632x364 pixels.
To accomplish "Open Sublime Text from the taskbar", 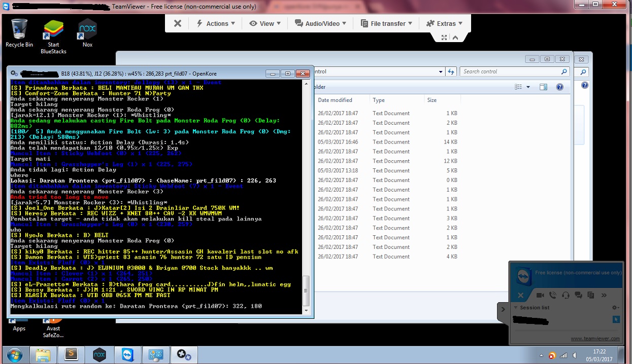I will (x=71, y=354).
